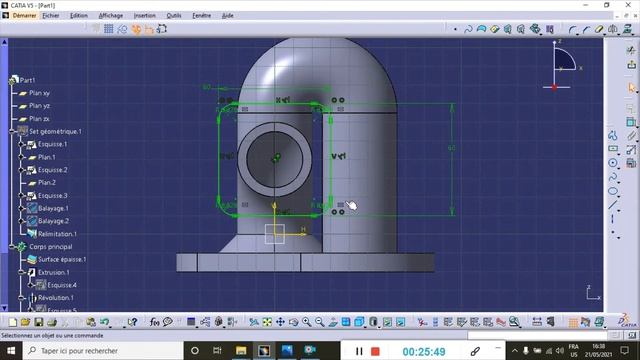Screen dimensions: 640x360
Task: Open the Fichier menu
Action: coord(51,16)
